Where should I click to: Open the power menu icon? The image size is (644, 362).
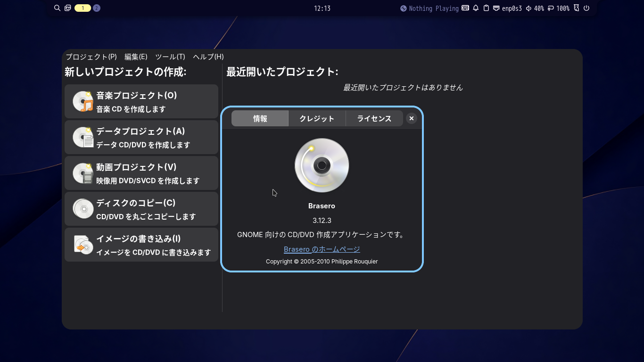click(586, 8)
